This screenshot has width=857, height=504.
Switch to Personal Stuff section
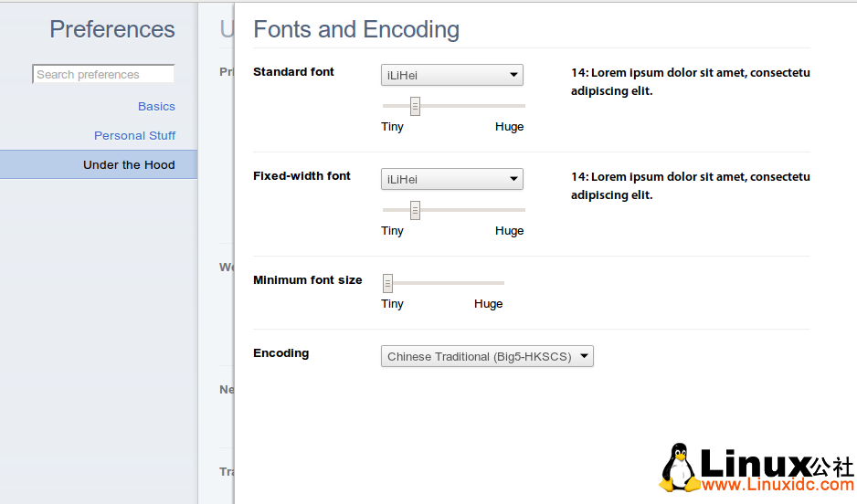click(x=134, y=136)
